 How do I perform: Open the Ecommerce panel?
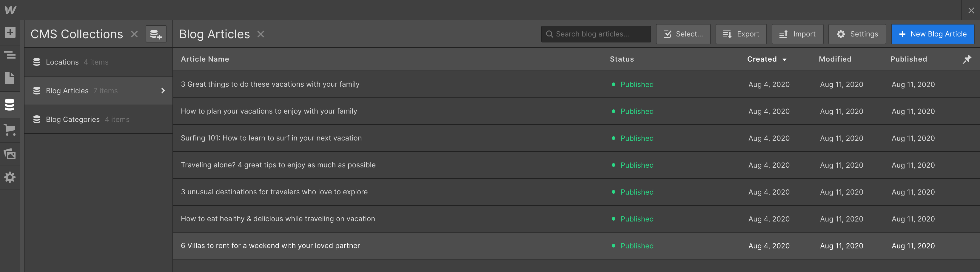pyautogui.click(x=10, y=129)
